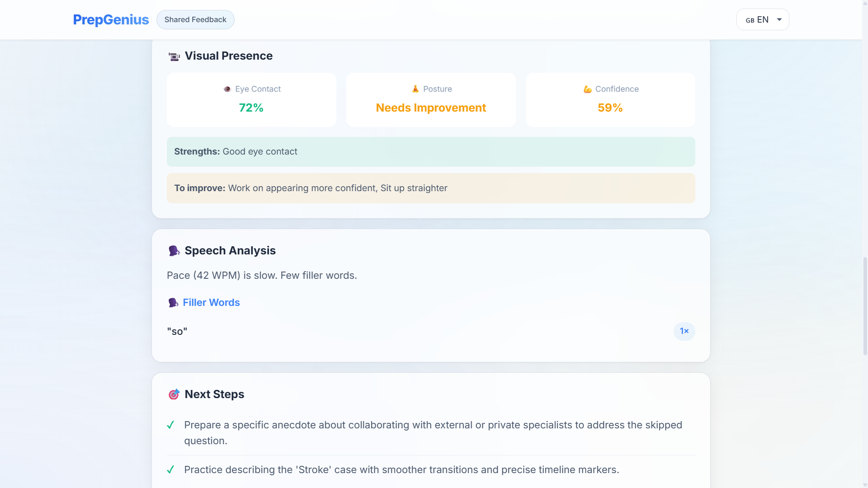Click the page vertical scrollbar thumb
The image size is (868, 488).
(x=865, y=306)
